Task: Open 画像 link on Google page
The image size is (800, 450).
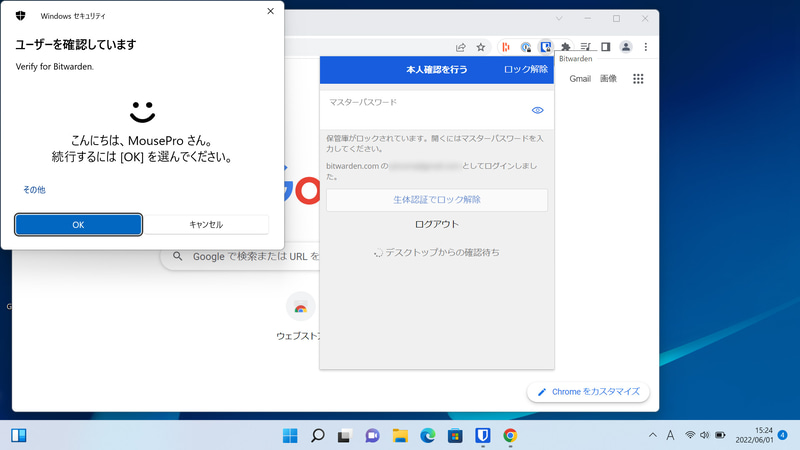Action: coord(608,79)
